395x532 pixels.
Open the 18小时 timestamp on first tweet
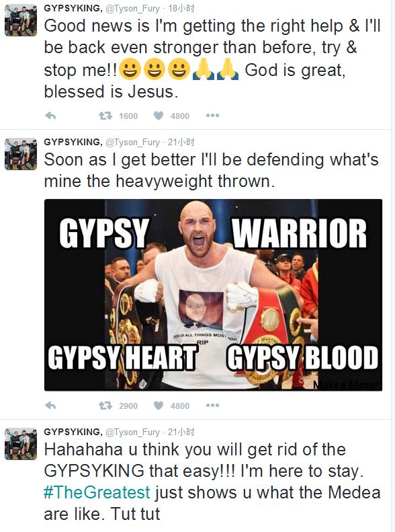pyautogui.click(x=181, y=8)
